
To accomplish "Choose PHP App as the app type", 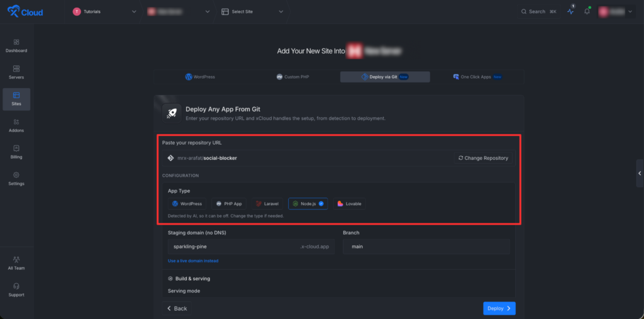I will coord(229,203).
